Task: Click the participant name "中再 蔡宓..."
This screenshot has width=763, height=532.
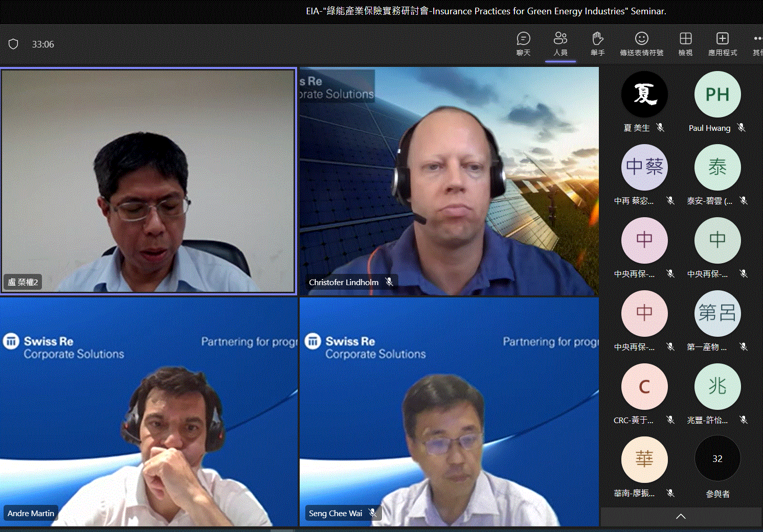Action: (634, 201)
